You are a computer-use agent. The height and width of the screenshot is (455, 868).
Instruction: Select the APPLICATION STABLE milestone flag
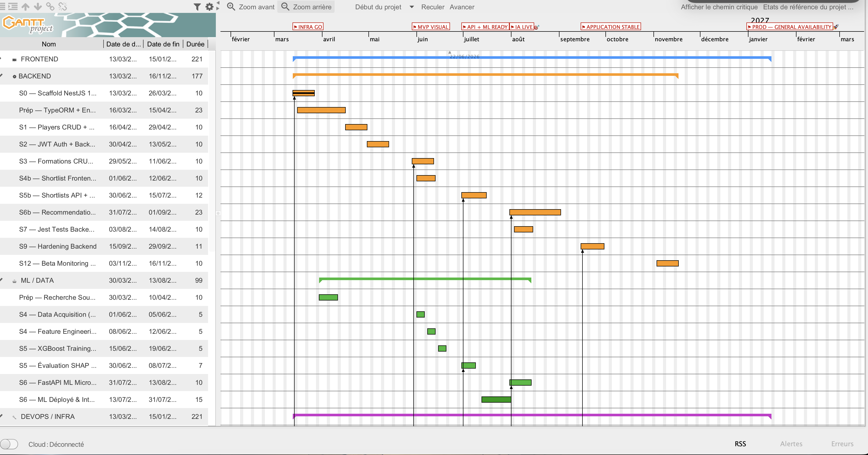coord(611,27)
